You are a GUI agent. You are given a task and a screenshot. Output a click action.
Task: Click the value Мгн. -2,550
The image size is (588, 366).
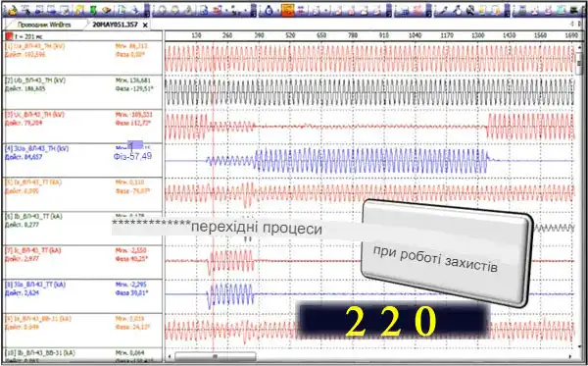click(131, 250)
